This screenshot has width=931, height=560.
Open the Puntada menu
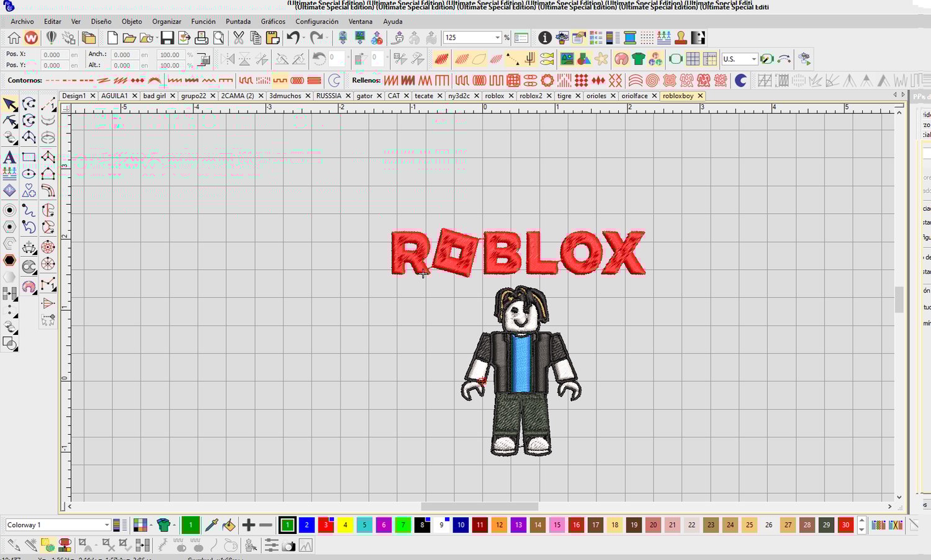coord(238,21)
